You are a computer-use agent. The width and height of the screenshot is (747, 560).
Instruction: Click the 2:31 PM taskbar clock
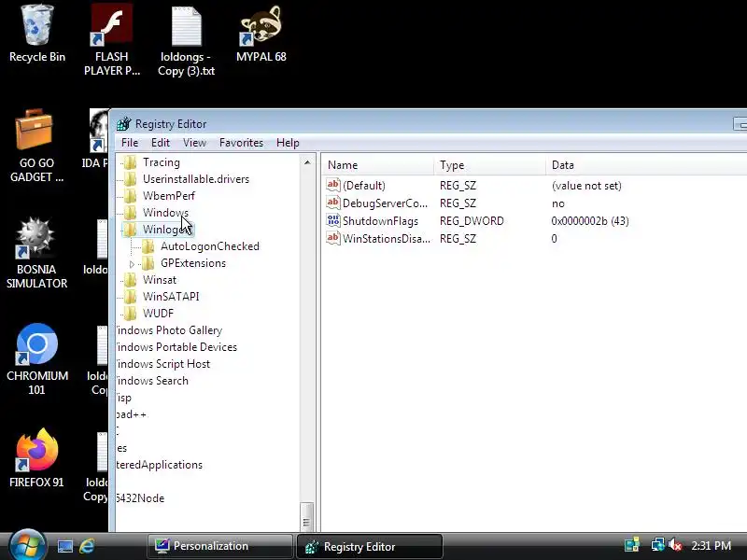(711, 546)
